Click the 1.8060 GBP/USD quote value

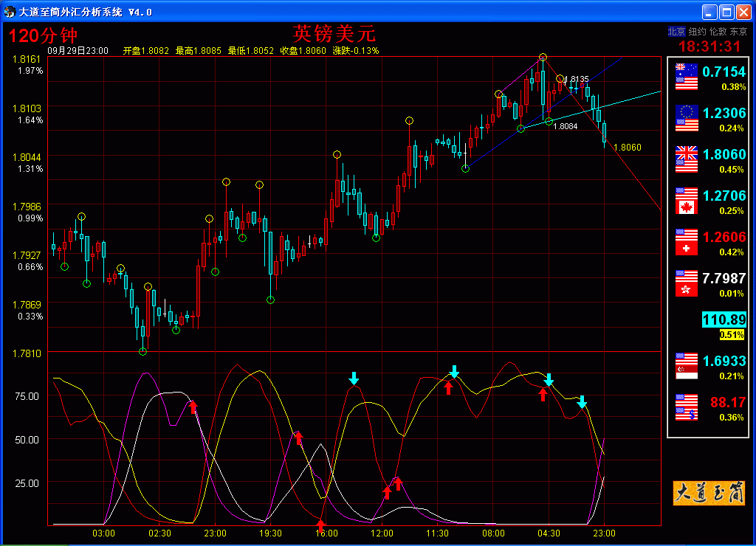click(x=724, y=154)
